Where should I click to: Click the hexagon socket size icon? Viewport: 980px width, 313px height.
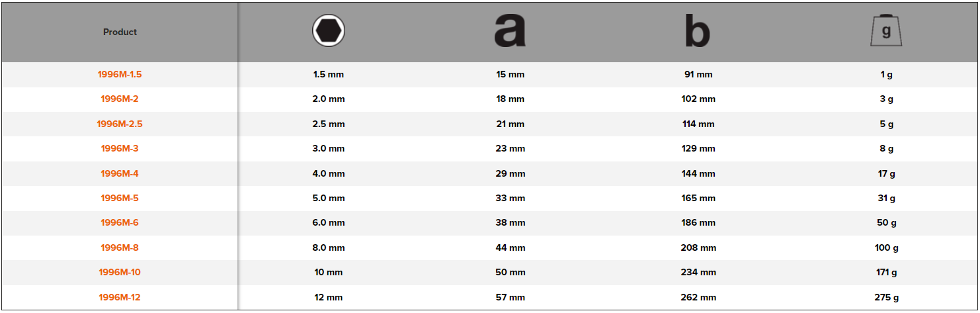pos(329,31)
